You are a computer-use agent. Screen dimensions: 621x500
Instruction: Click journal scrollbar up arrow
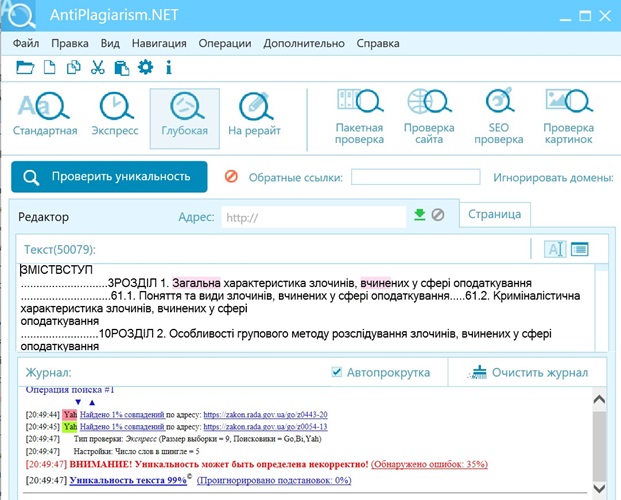[x=599, y=399]
